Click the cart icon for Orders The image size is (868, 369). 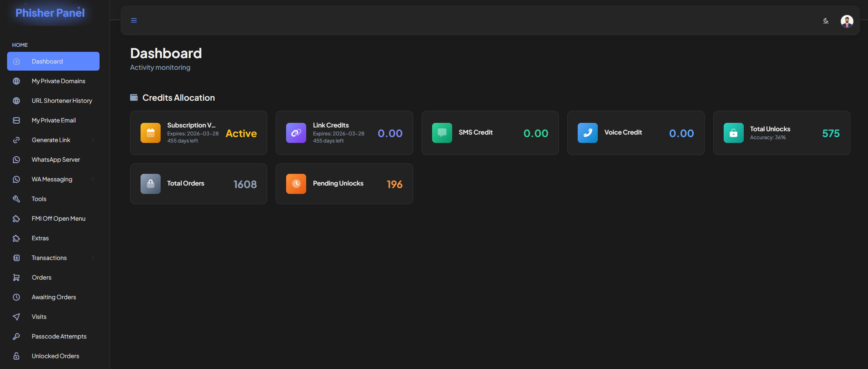click(x=16, y=277)
